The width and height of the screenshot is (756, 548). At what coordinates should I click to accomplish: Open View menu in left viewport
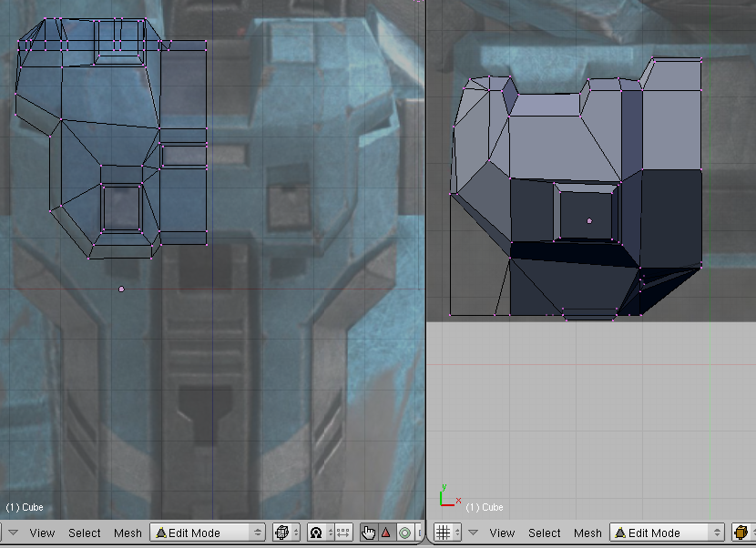tap(42, 533)
